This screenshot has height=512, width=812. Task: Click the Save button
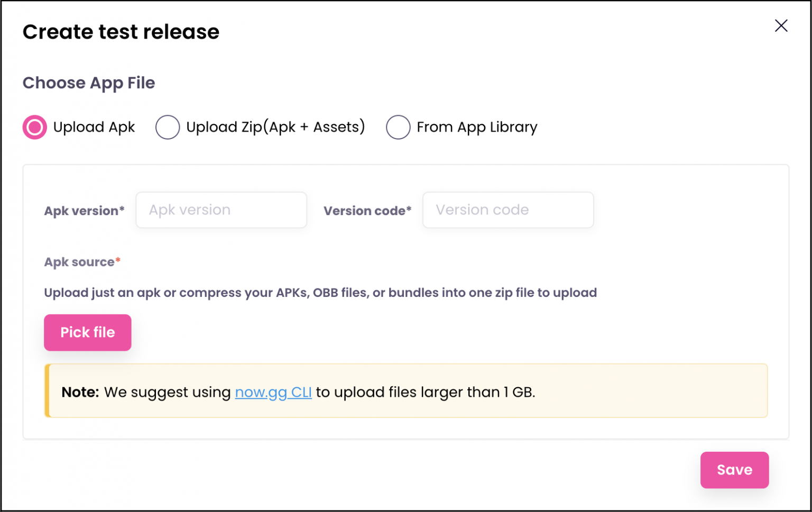pos(734,470)
